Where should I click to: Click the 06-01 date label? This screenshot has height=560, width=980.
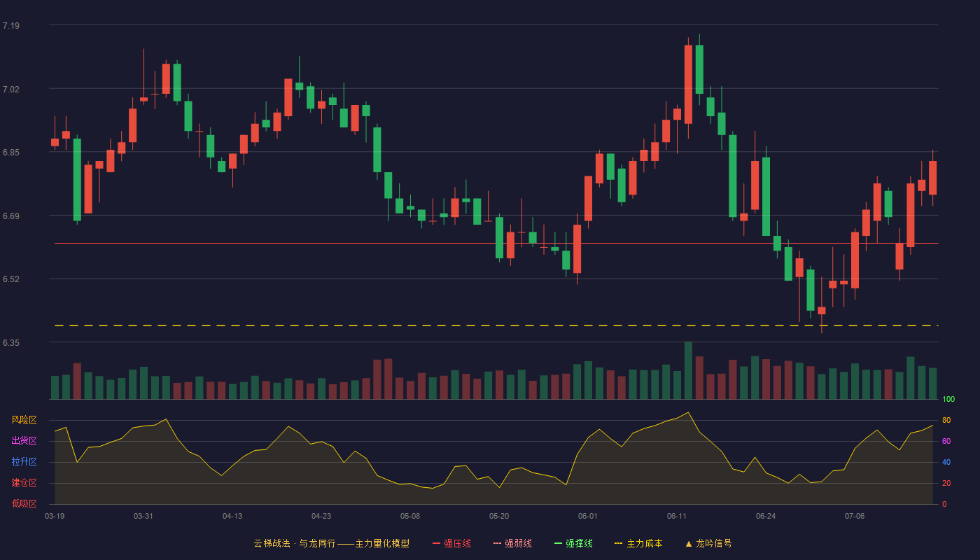tap(588, 516)
